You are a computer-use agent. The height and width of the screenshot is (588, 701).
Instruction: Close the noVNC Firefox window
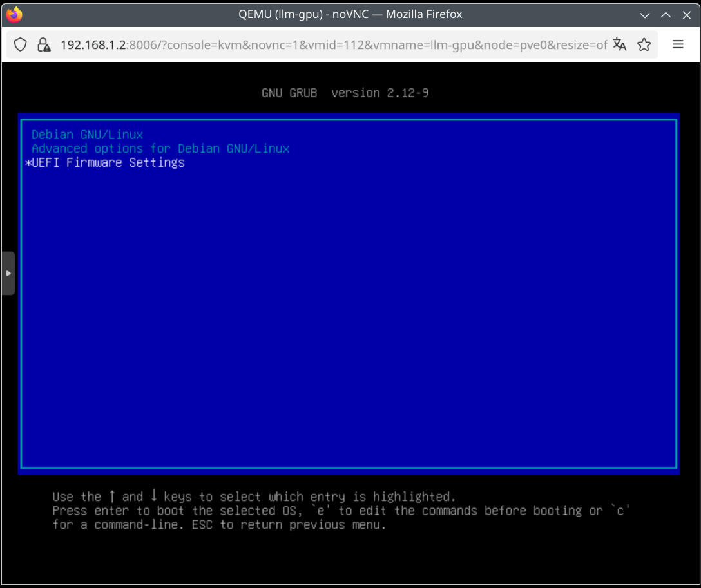point(687,14)
